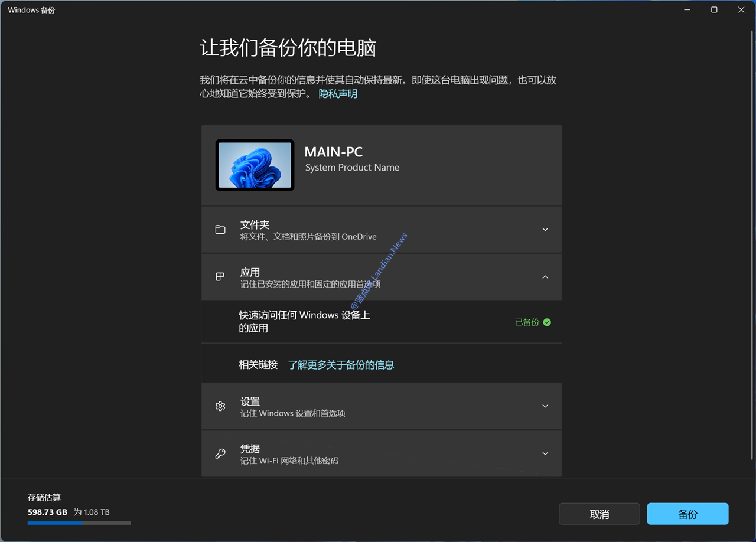Viewport: 756px width, 542px height.
Task: Click the 相关链接 label
Action: 258,364
